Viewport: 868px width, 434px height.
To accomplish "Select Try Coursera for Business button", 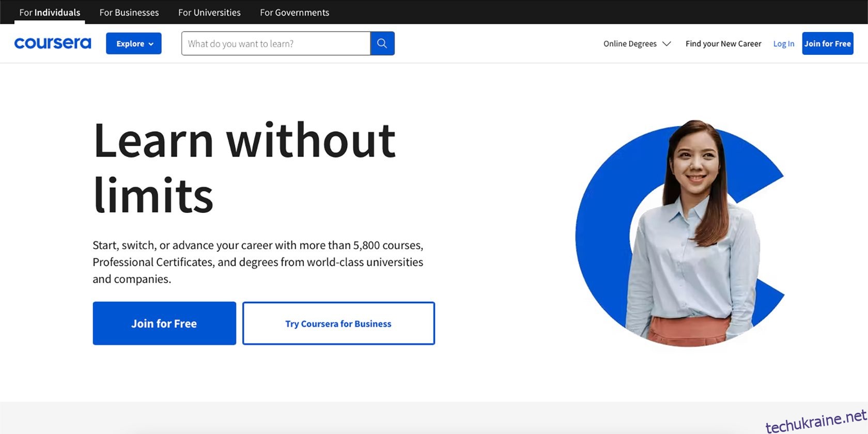I will tap(338, 323).
